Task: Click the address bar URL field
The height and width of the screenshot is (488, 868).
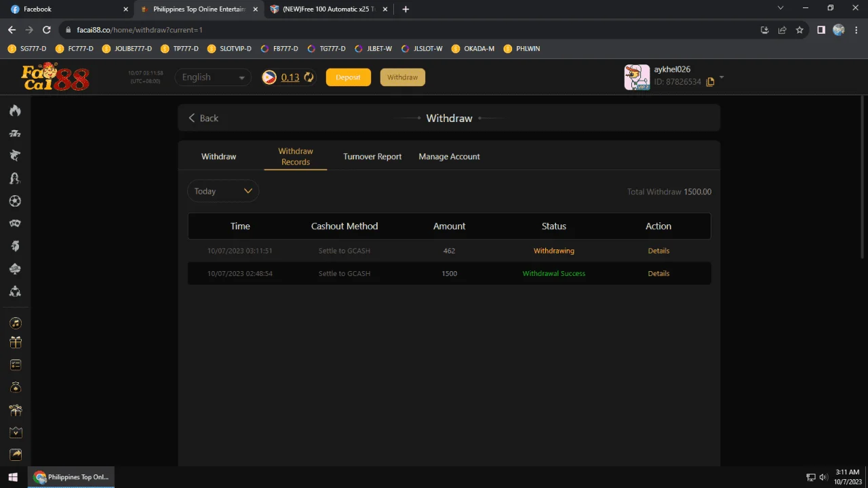Action: pyautogui.click(x=407, y=30)
